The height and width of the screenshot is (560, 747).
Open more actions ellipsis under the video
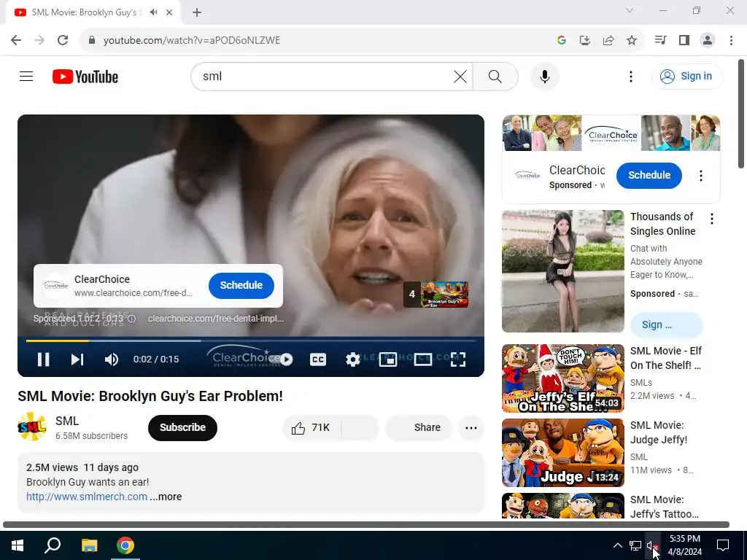click(471, 427)
